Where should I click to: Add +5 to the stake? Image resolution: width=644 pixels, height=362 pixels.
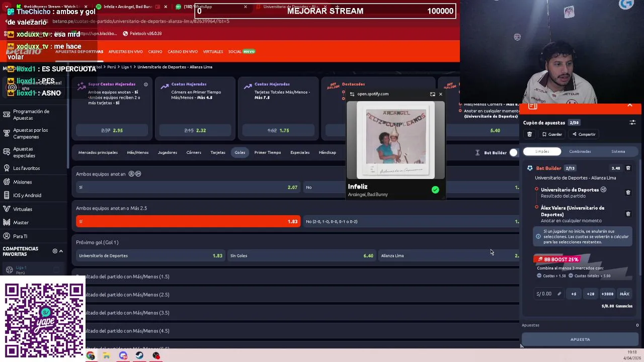coord(574,294)
